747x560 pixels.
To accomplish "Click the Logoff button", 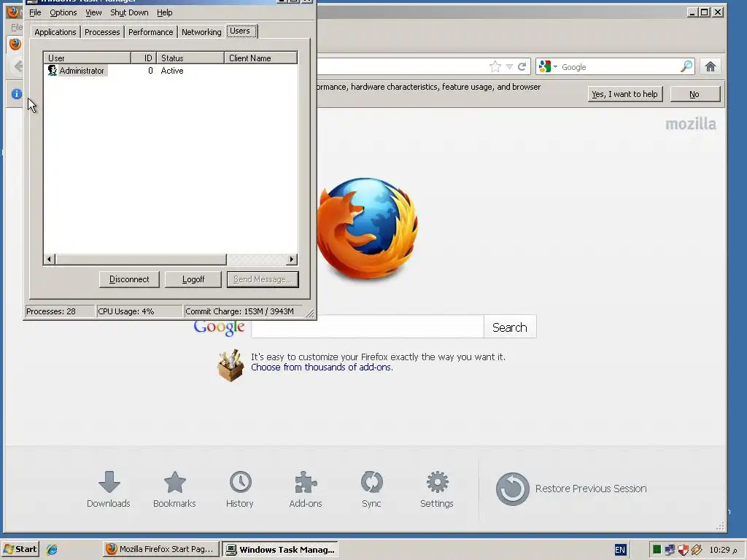I will (193, 279).
